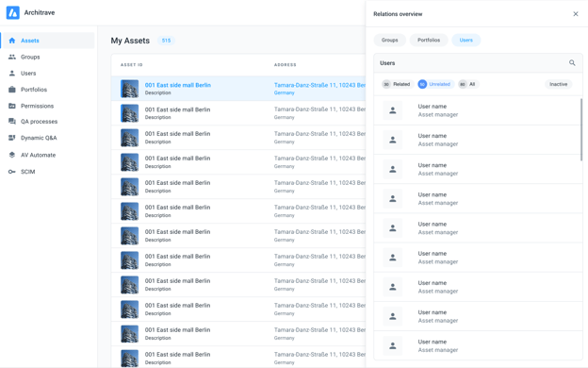This screenshot has width=588, height=368.
Task: Click the QA processes chat icon
Action: [12, 122]
